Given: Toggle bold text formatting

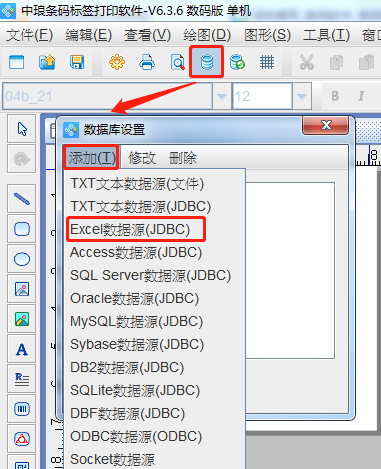Looking at the screenshot, I should coord(335,96).
